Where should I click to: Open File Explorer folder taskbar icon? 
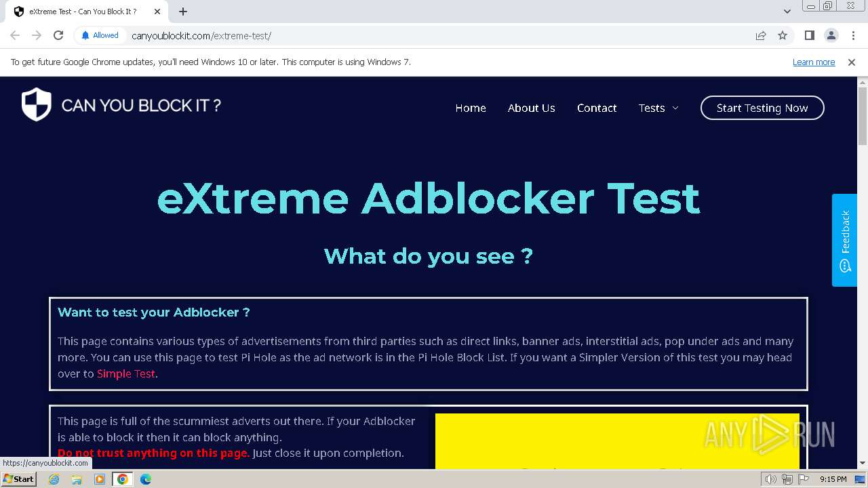[77, 479]
